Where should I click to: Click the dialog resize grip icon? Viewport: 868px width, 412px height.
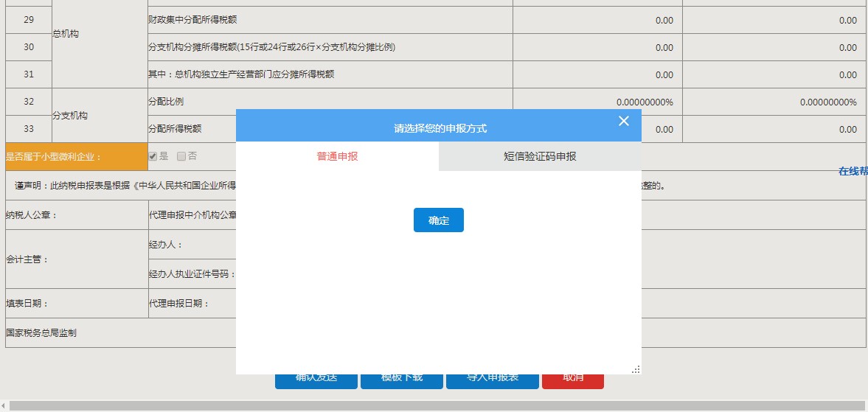(x=636, y=369)
